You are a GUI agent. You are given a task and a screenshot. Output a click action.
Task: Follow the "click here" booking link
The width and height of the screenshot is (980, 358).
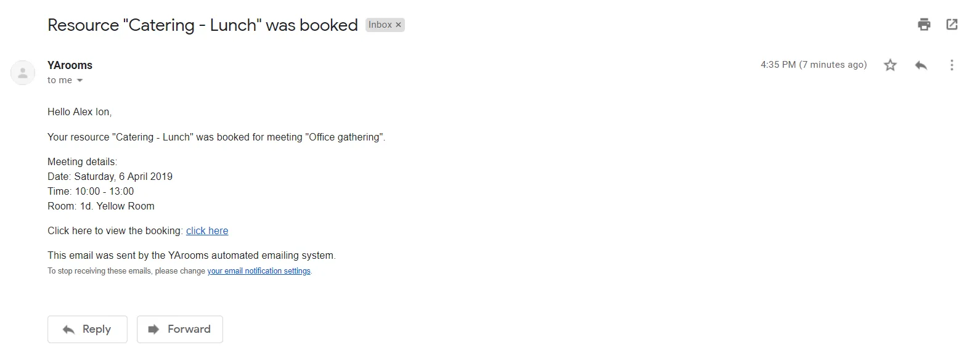pos(207,230)
